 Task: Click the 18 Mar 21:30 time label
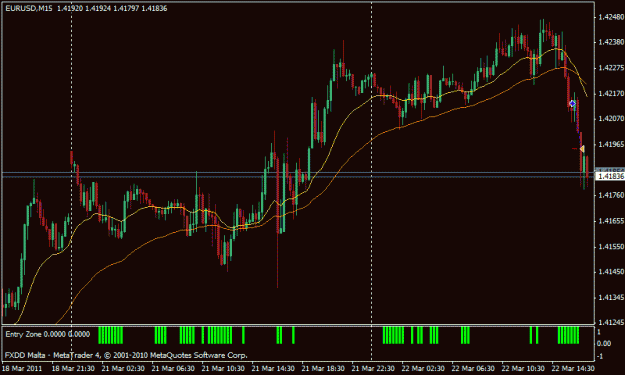[x=73, y=368]
